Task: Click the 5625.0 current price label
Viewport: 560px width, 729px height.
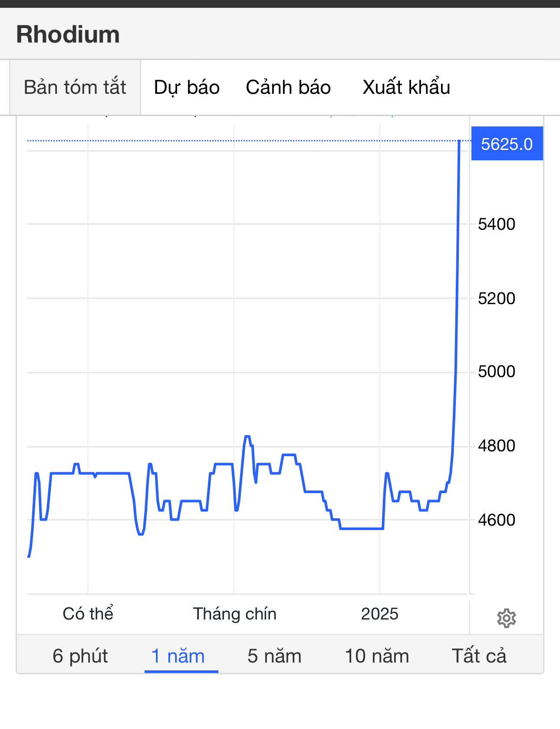Action: click(x=507, y=144)
